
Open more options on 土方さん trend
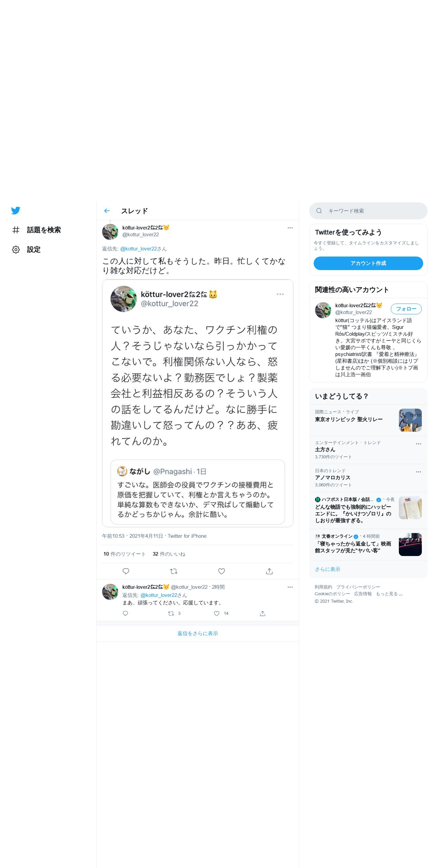tap(418, 444)
